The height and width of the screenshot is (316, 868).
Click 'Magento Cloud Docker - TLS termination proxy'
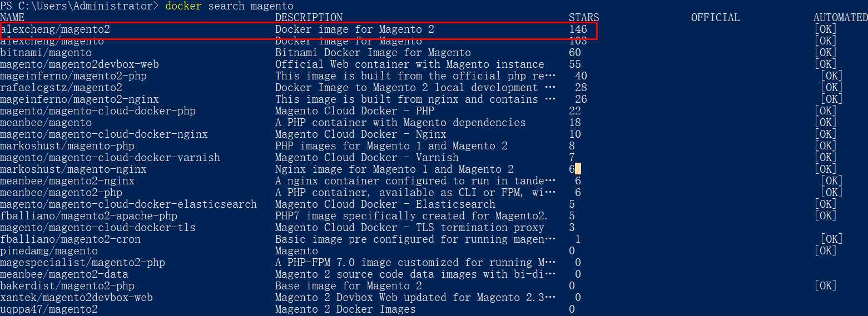(410, 228)
